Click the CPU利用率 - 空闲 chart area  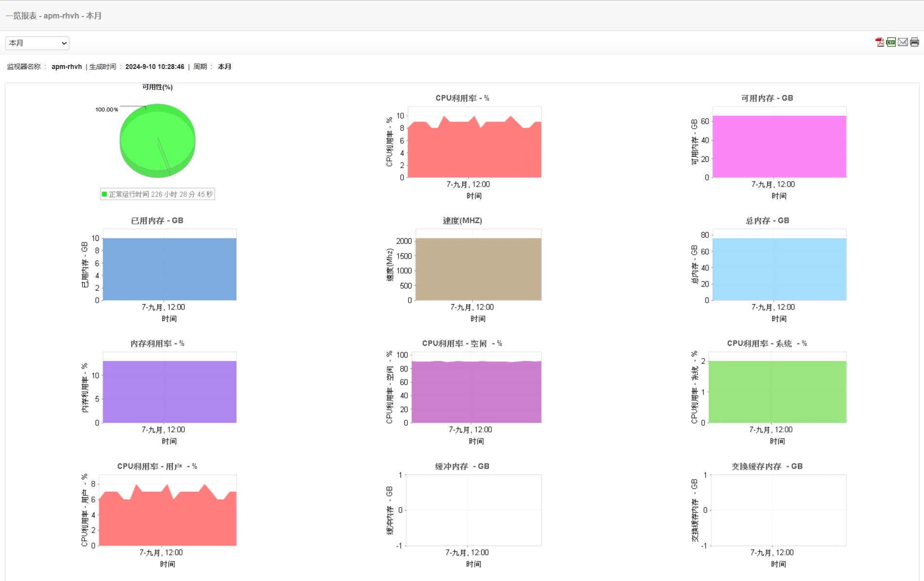pyautogui.click(x=476, y=387)
